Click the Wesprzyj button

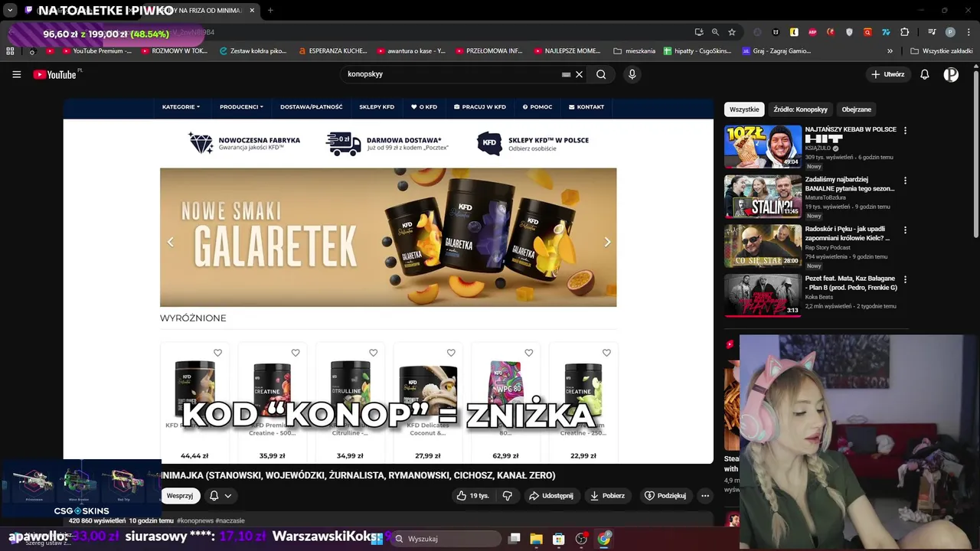(180, 496)
